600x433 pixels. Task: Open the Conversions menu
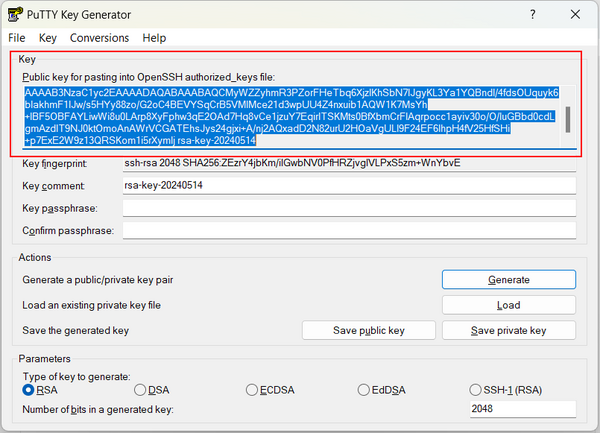99,38
